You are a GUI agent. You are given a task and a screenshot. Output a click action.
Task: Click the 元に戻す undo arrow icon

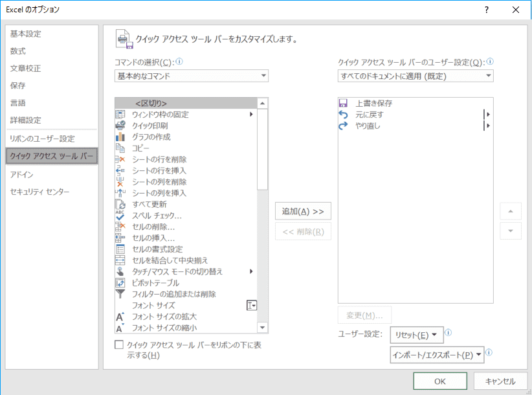[343, 115]
